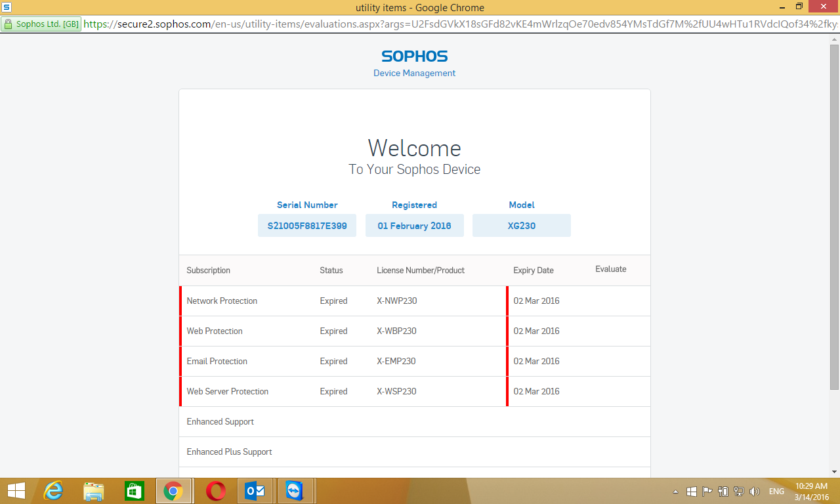Open TeamViewer from the taskbar
This screenshot has width=840, height=504.
[x=293, y=491]
